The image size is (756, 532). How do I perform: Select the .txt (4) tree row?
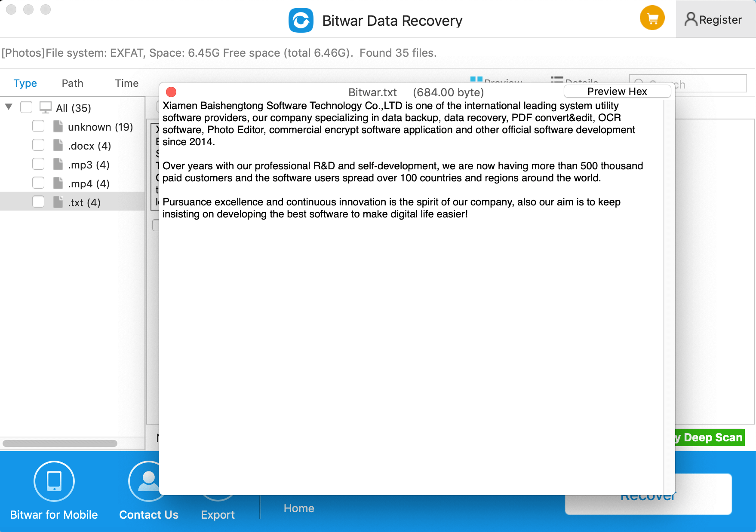pyautogui.click(x=72, y=201)
